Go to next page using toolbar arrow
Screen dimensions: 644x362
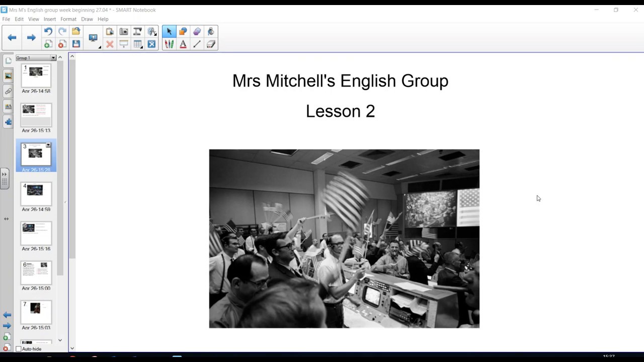[31, 38]
